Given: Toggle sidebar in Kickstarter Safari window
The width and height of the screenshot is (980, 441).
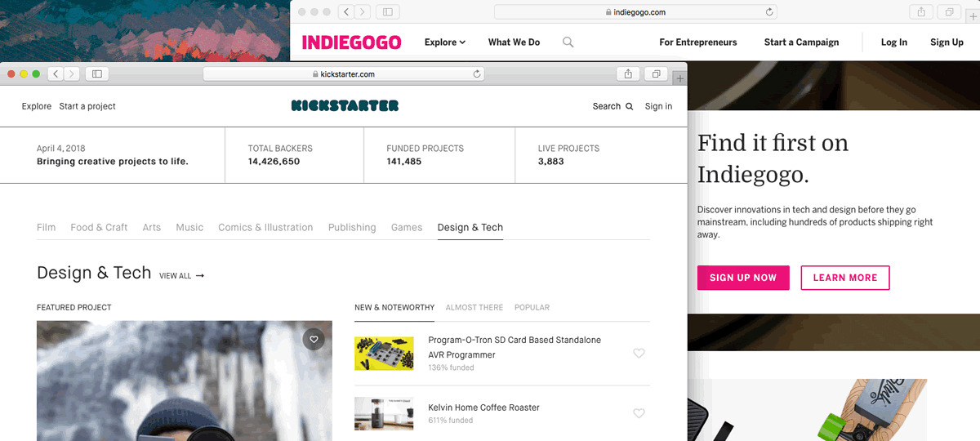Looking at the screenshot, I should coord(96,74).
